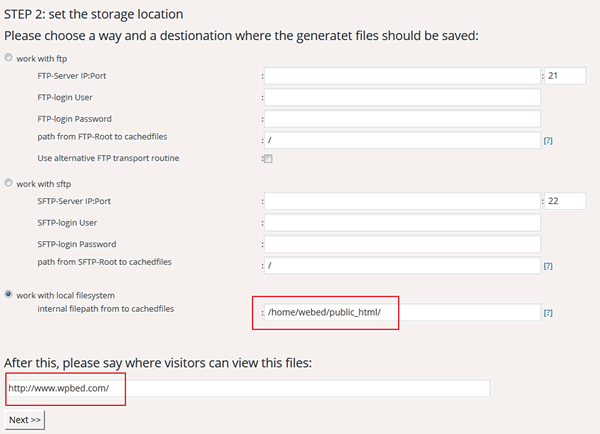Focus the FTP-login User field

tap(403, 97)
